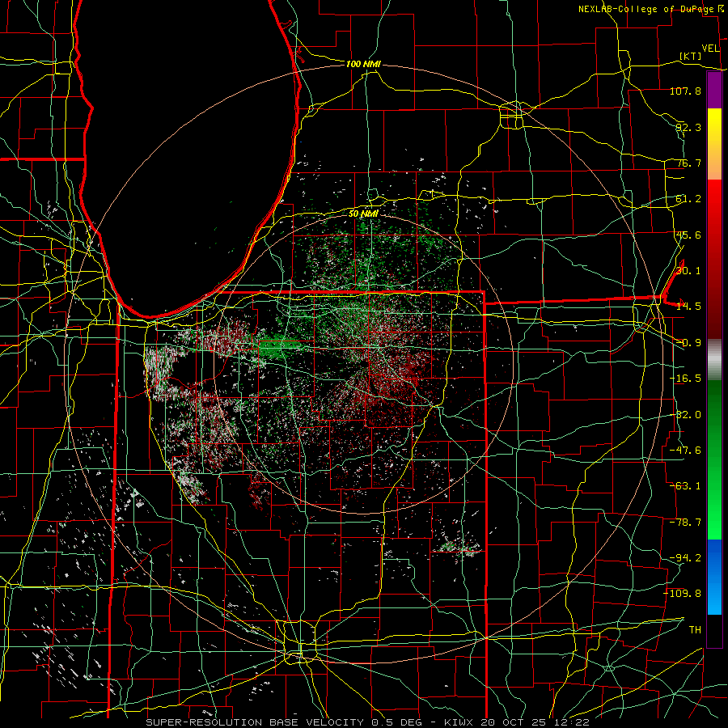The width and height of the screenshot is (728, 728).
Task: Pick the light blue segment of velocity scale
Action: 714,597
